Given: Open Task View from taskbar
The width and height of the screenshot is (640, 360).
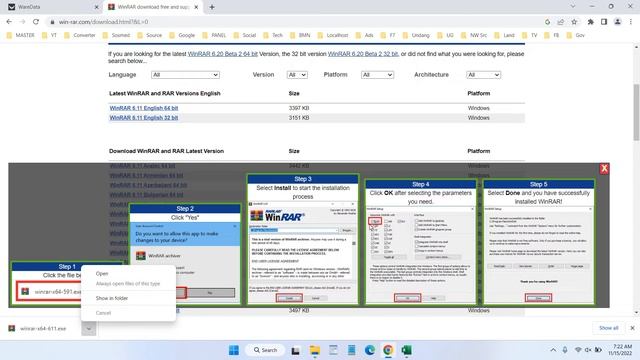Looking at the screenshot, I should [x=296, y=350].
